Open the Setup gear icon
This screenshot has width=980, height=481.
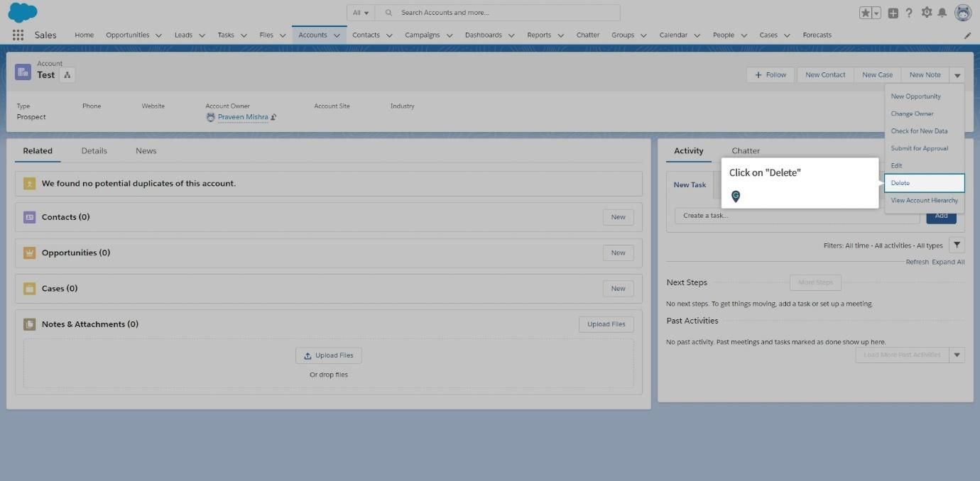[x=926, y=13]
